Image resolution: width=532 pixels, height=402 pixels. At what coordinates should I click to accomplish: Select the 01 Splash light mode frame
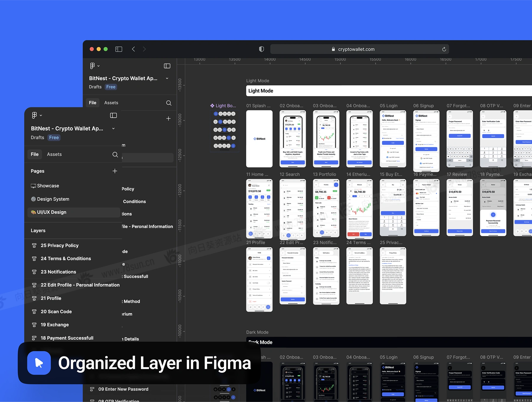pyautogui.click(x=259, y=139)
